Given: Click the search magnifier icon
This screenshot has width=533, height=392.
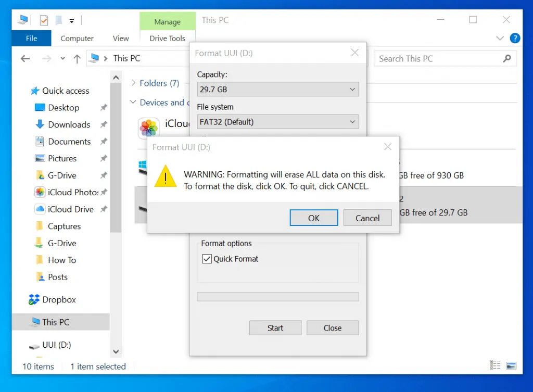Looking at the screenshot, I should [x=507, y=58].
